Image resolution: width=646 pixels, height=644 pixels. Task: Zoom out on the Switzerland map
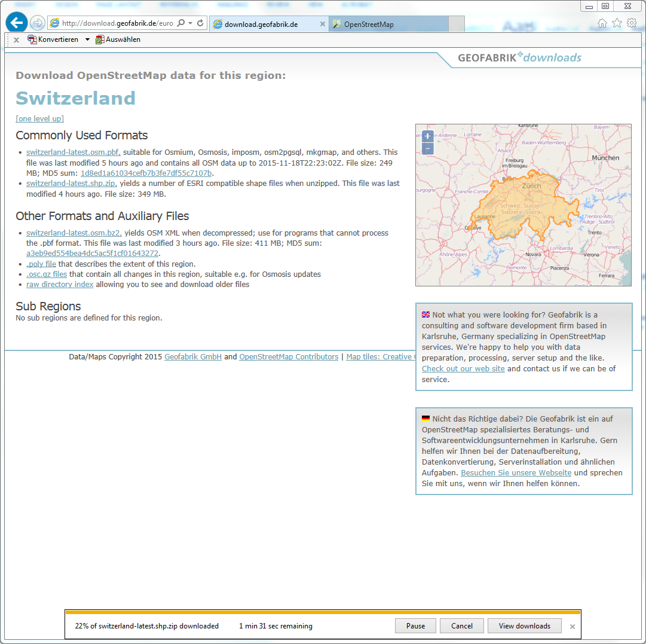(427, 148)
